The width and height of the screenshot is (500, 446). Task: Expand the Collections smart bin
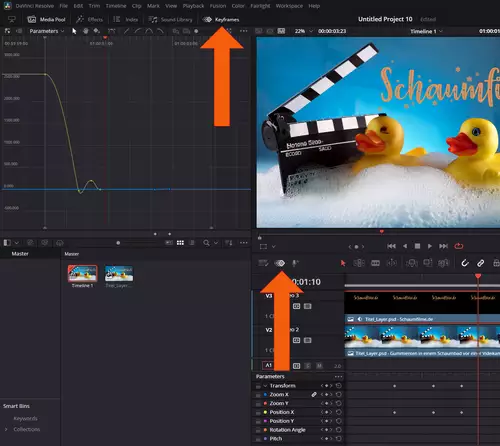pos(6,429)
